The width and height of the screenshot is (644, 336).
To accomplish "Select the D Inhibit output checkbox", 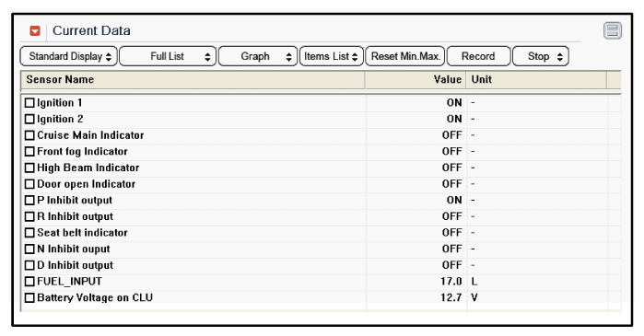I will 29,265.
